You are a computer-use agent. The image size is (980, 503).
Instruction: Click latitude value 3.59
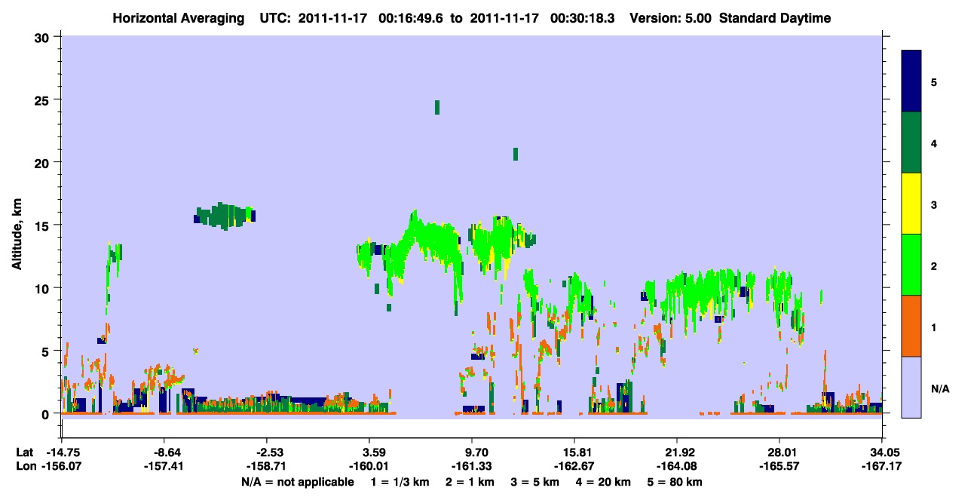point(369,452)
